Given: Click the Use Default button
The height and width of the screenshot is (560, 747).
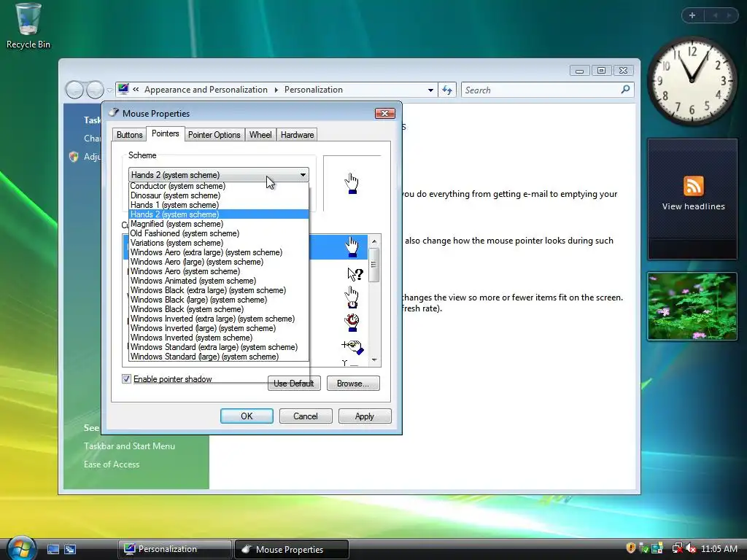Looking at the screenshot, I should tap(294, 384).
